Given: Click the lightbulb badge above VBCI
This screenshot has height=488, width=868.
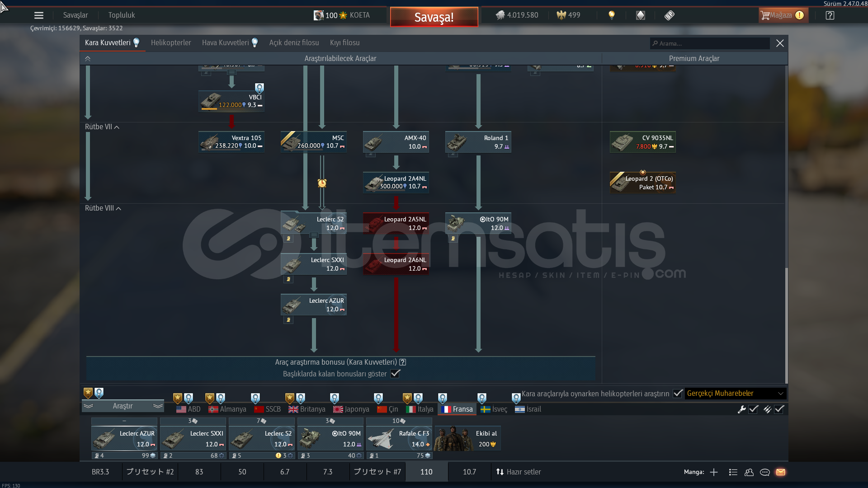Looking at the screenshot, I should tap(259, 88).
